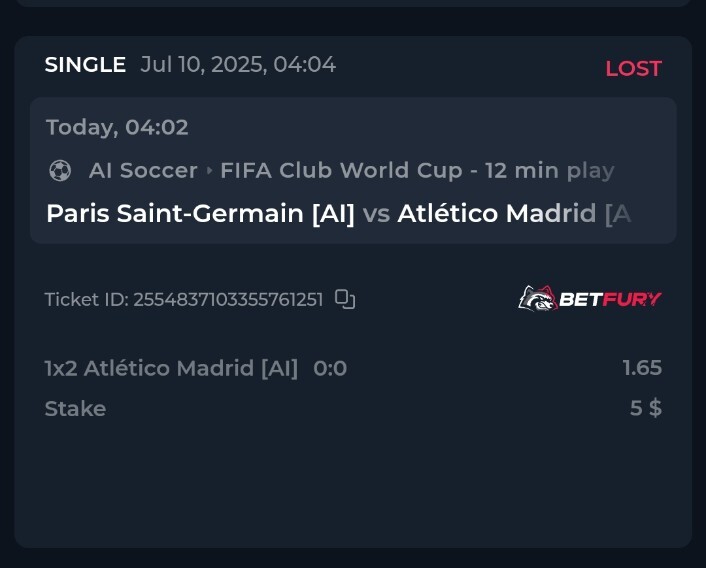Click the SINGLE bet type label
The height and width of the screenshot is (568, 706).
[85, 65]
